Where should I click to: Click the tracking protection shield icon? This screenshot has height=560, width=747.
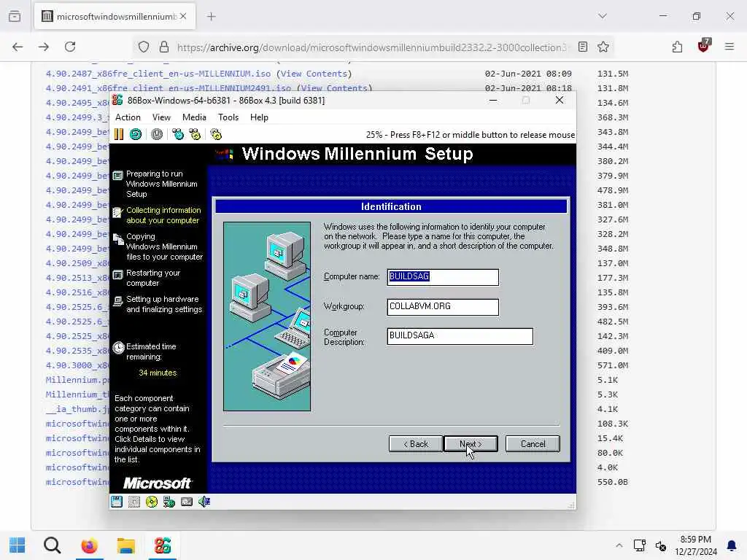144,47
